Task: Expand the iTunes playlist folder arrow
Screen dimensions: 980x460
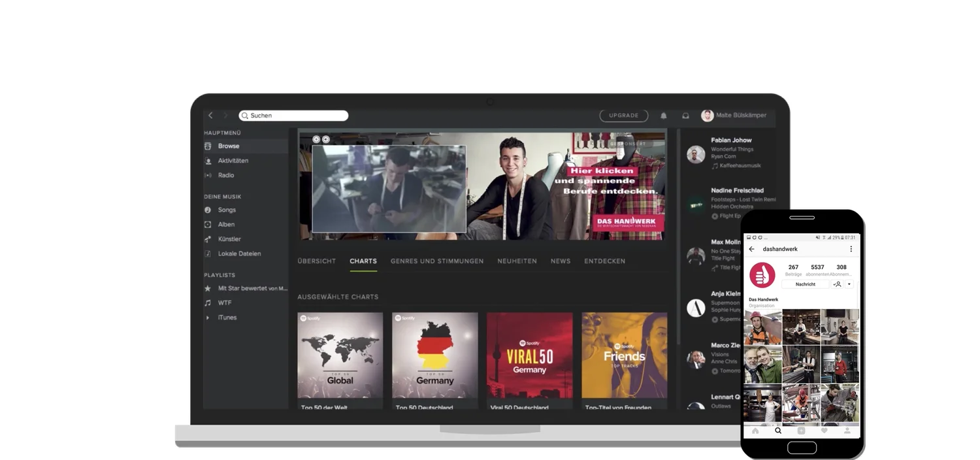Action: [x=208, y=318]
